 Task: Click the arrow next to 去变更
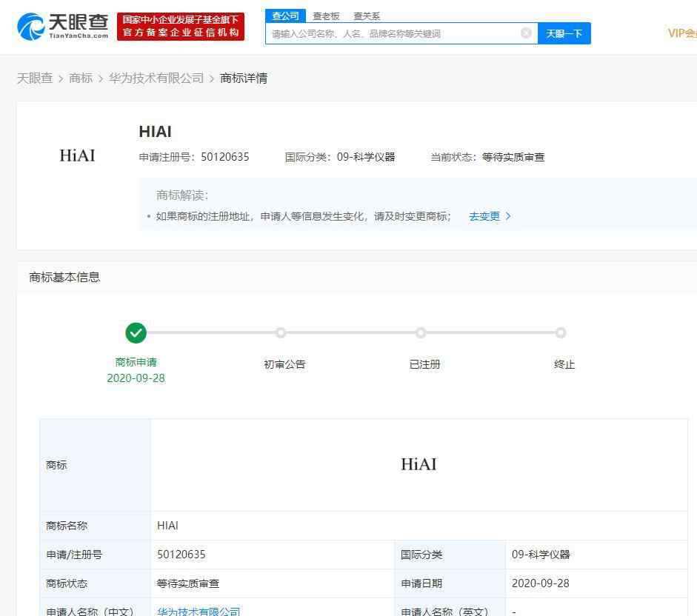click(x=508, y=216)
